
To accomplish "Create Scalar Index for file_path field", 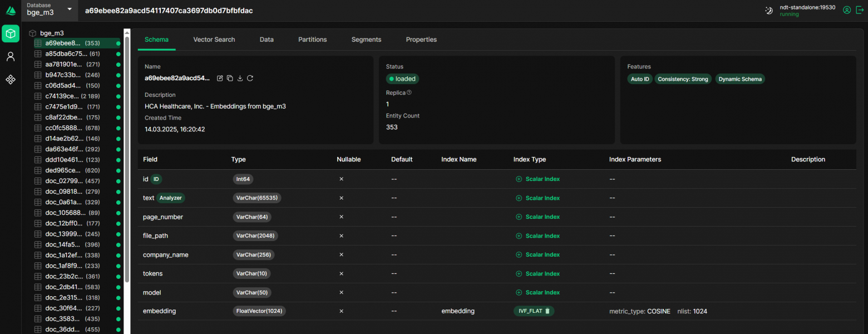I will (537, 236).
